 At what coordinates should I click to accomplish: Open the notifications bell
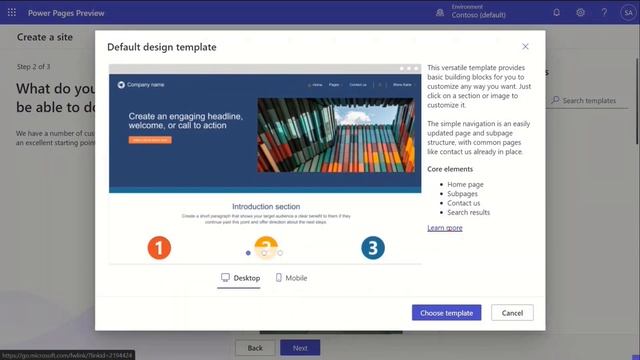(556, 13)
